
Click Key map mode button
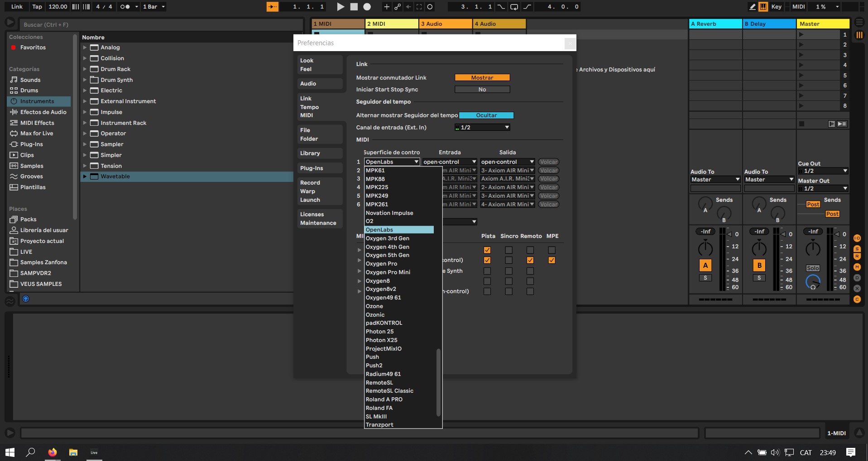tap(776, 7)
